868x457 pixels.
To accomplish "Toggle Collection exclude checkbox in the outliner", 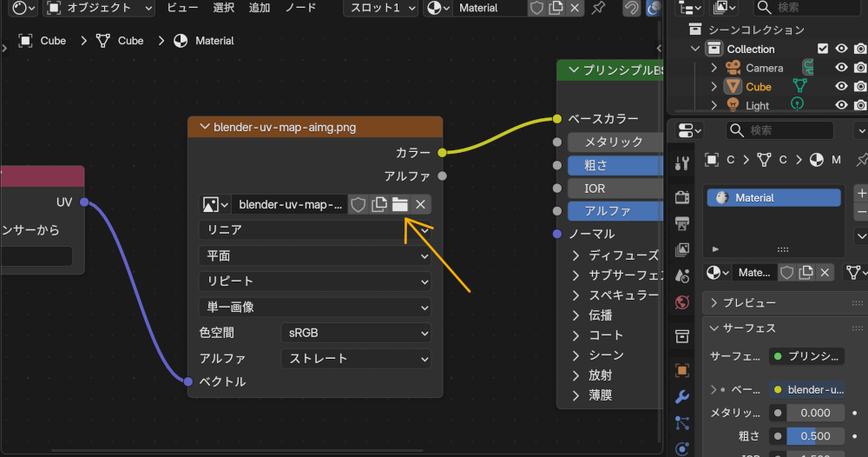I will pyautogui.click(x=823, y=49).
